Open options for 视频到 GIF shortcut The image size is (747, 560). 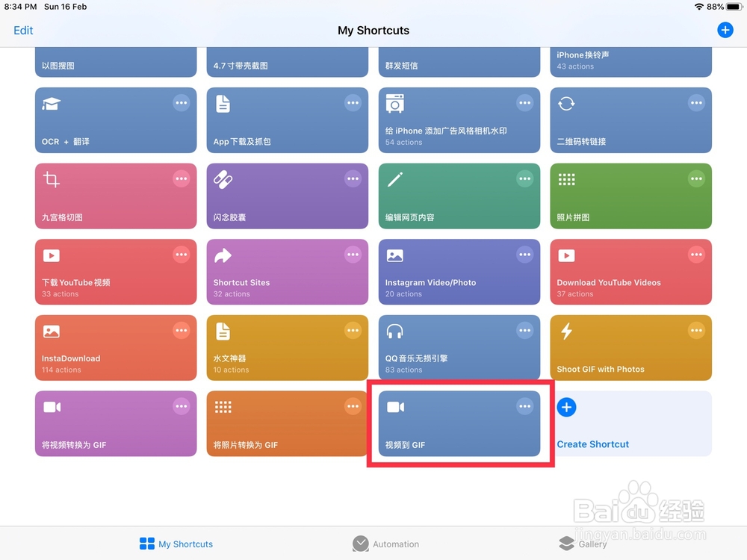coord(524,406)
